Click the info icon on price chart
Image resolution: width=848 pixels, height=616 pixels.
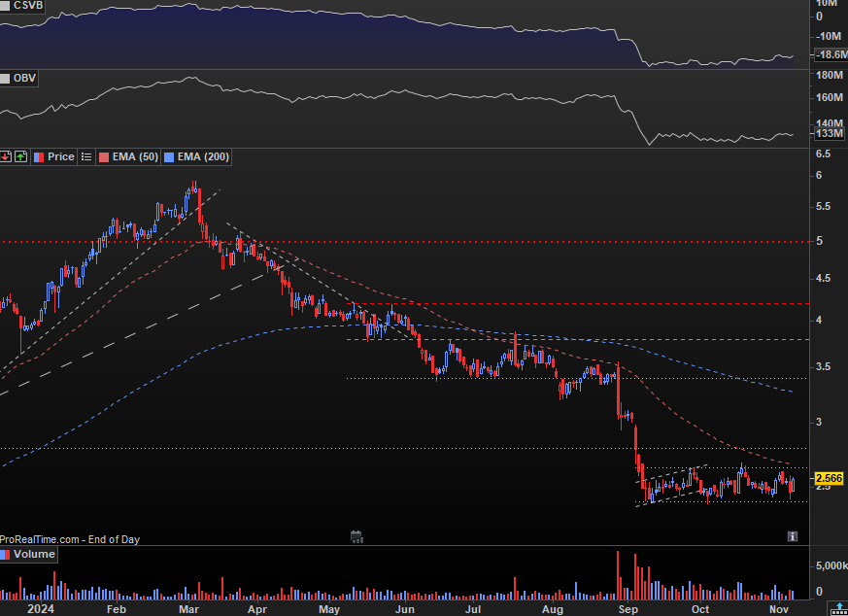(793, 536)
